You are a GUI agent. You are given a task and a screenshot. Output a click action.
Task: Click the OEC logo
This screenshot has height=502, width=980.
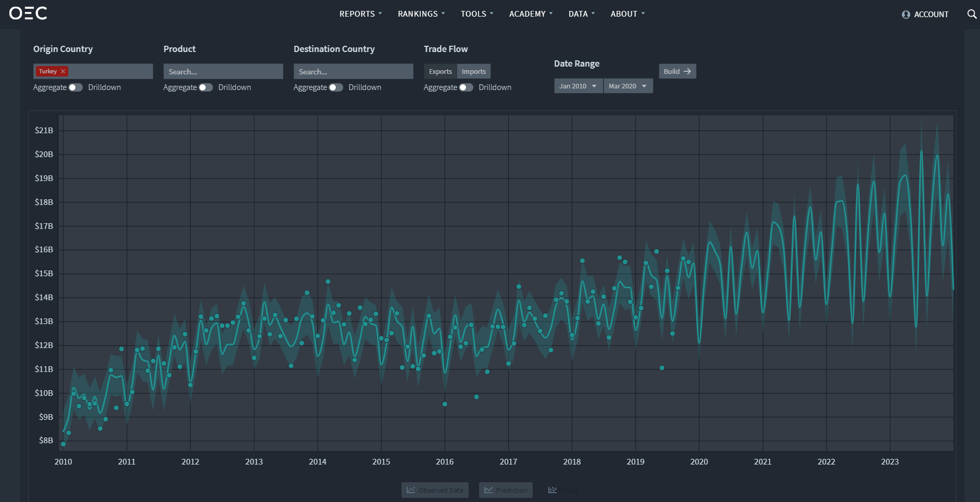tap(28, 13)
